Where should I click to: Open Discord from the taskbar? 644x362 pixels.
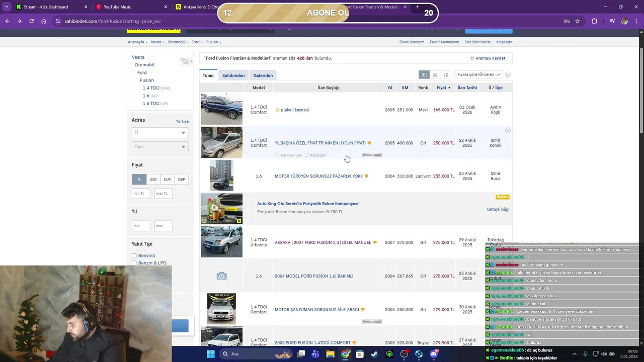434,354
